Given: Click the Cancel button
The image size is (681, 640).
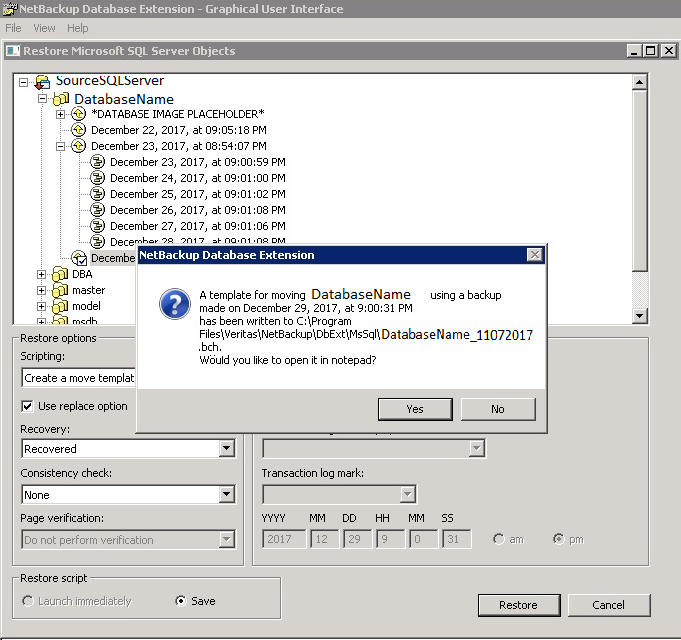Looking at the screenshot, I should [609, 605].
